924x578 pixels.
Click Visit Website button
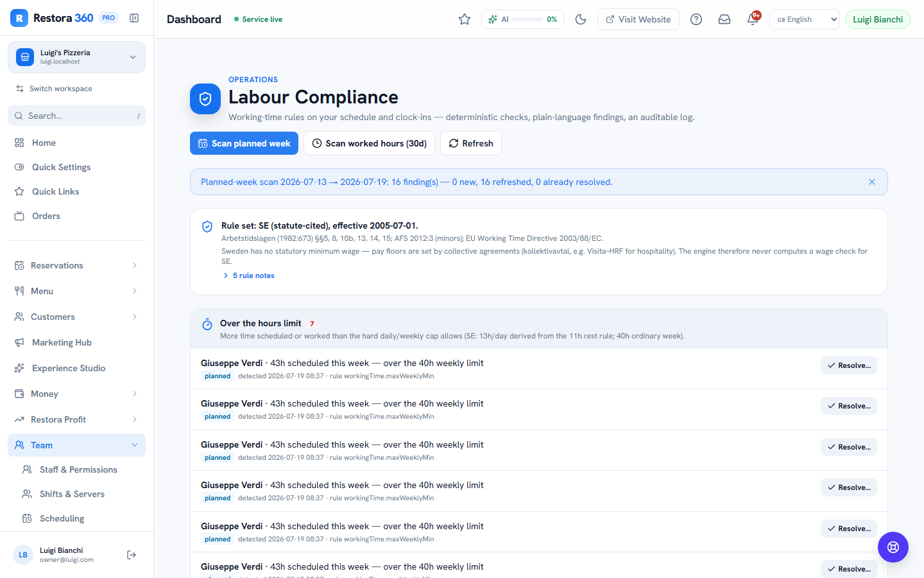(x=638, y=19)
